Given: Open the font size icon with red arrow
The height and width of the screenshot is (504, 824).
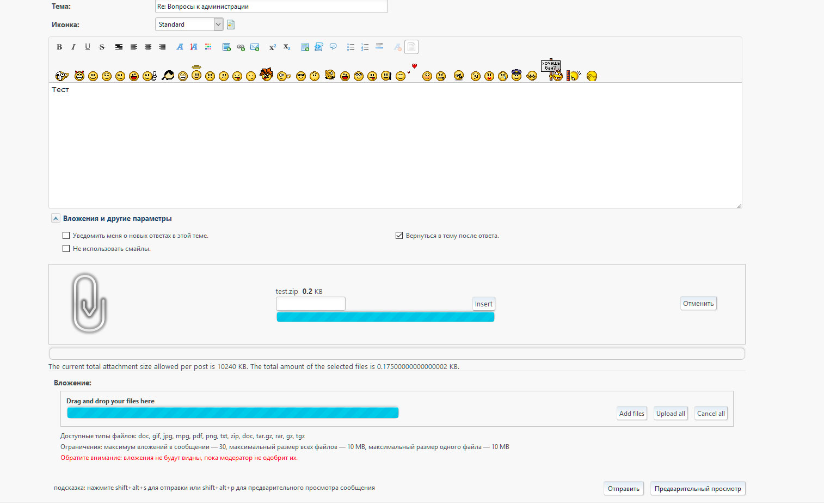Looking at the screenshot, I should 194,47.
